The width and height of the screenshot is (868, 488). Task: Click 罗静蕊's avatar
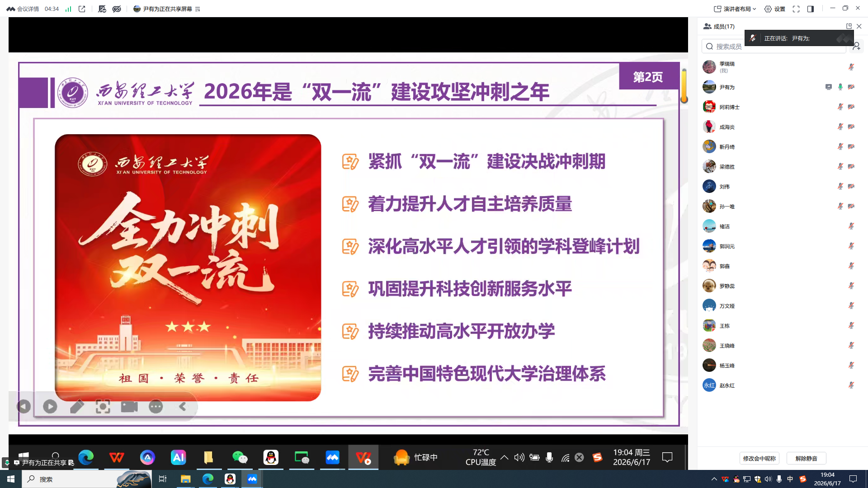(709, 286)
